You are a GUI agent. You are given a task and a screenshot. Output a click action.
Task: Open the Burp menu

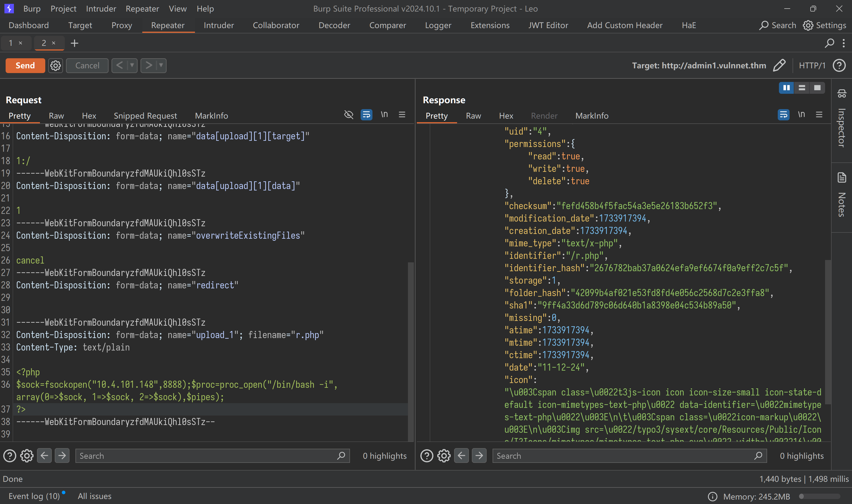32,9
